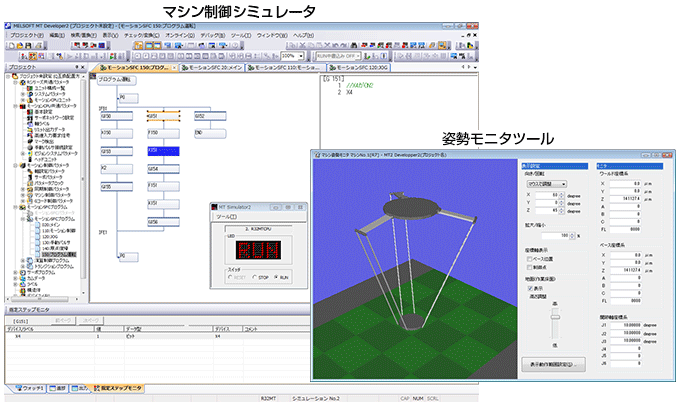Click the プログラム運転 start block in SFC
The width and height of the screenshot is (680, 407).
pos(117,80)
